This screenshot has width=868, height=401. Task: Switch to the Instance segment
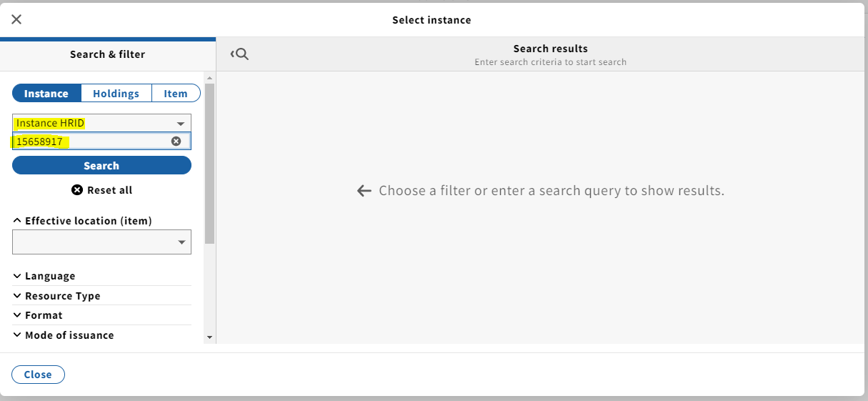coord(46,94)
